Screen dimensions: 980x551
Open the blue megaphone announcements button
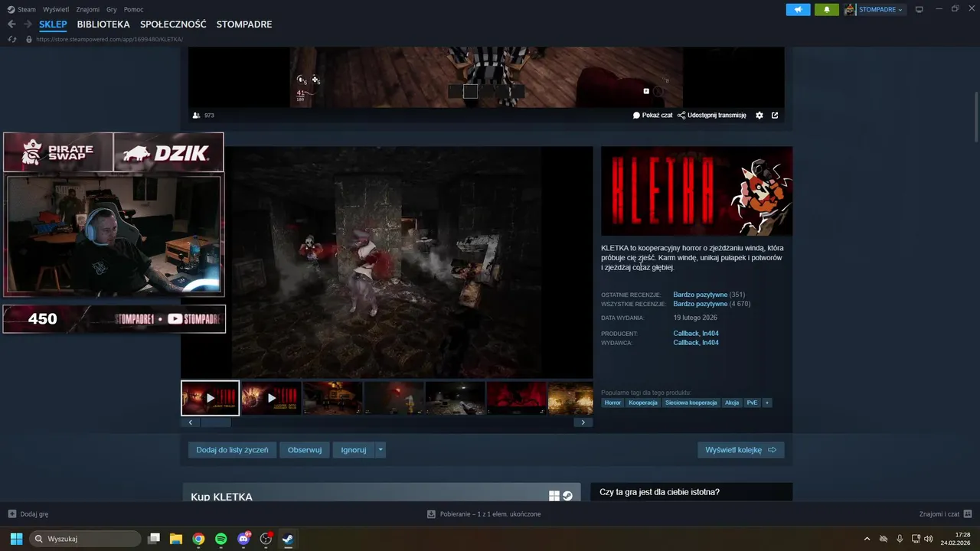(x=798, y=9)
